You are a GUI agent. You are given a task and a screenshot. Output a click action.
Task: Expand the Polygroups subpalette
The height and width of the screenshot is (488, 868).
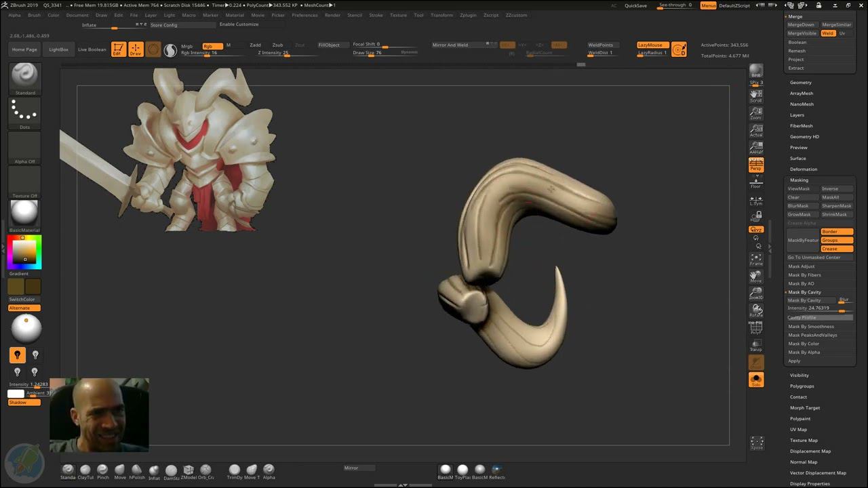(x=802, y=386)
